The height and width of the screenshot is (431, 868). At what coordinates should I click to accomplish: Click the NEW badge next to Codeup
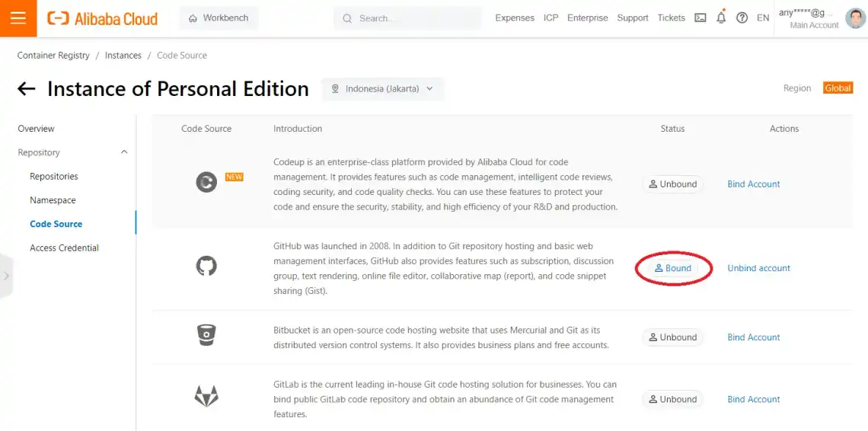[x=235, y=177]
